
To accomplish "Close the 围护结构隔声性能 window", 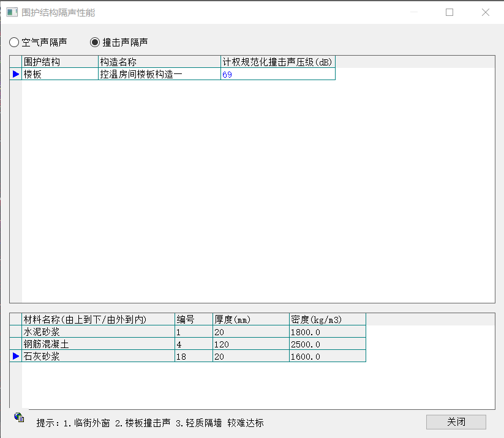I will [486, 12].
